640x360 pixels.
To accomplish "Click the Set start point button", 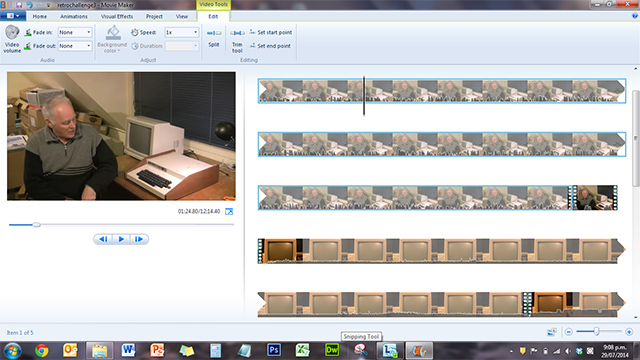I will point(271,32).
